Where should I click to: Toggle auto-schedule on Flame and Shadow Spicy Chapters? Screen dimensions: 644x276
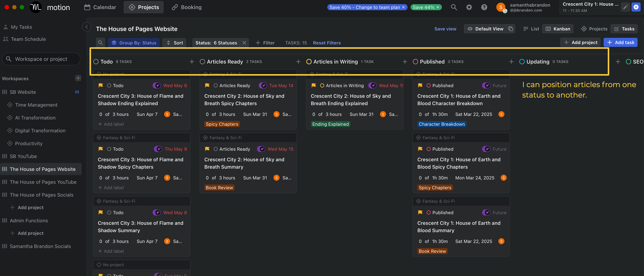click(x=158, y=149)
